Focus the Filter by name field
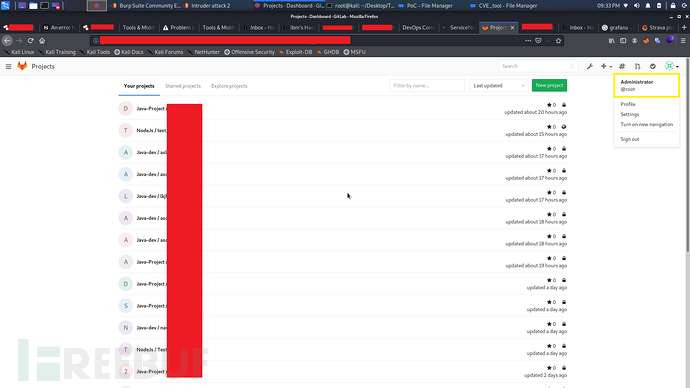This screenshot has width=690, height=388. coord(427,85)
